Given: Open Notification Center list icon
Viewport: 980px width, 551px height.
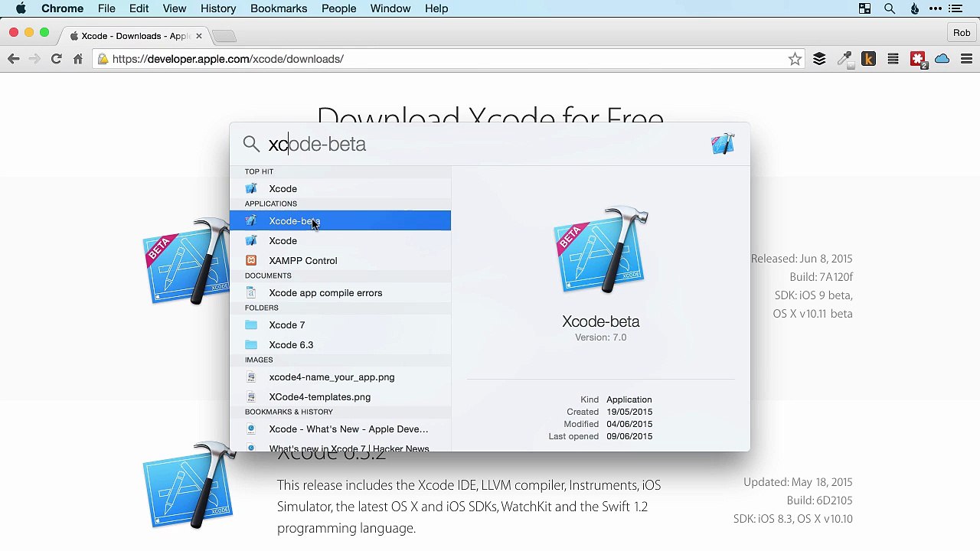Looking at the screenshot, I should pyautogui.click(x=955, y=8).
